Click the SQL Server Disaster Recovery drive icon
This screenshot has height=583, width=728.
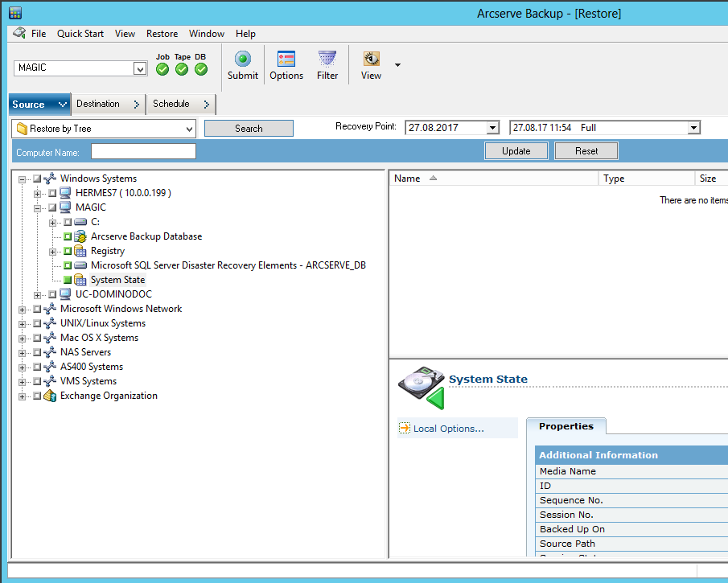click(x=80, y=265)
